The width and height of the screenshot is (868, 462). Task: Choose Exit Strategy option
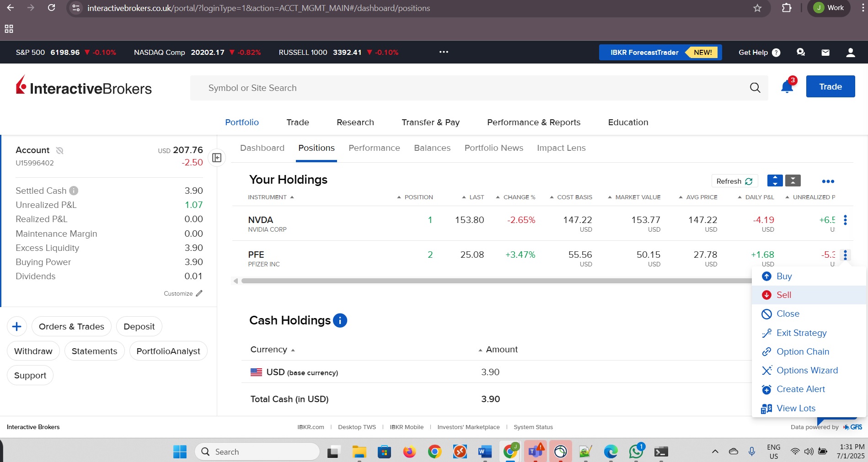[x=809, y=333]
